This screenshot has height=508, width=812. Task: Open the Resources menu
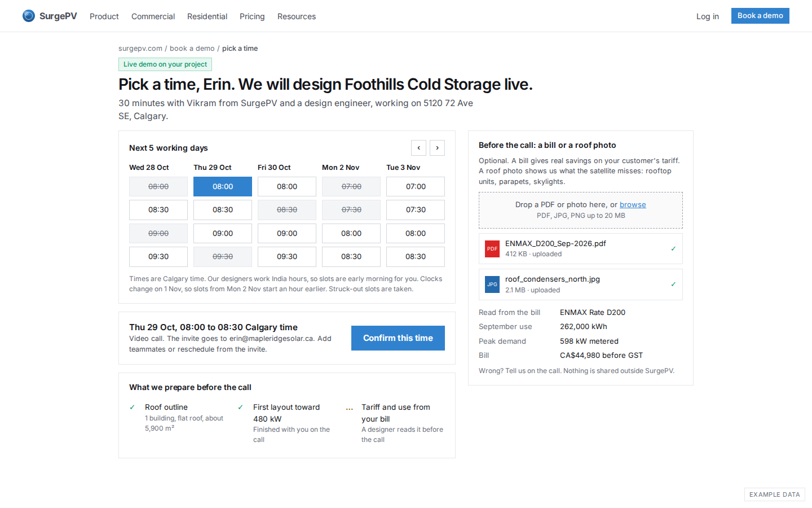point(297,16)
